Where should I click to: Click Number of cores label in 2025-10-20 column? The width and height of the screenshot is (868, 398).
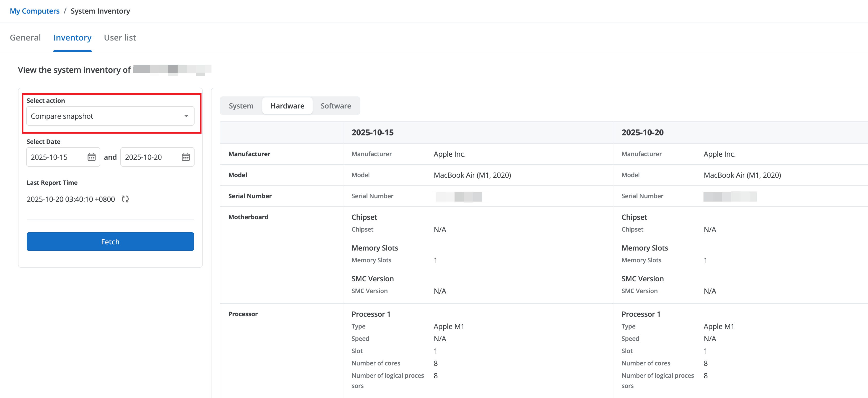[x=645, y=363]
